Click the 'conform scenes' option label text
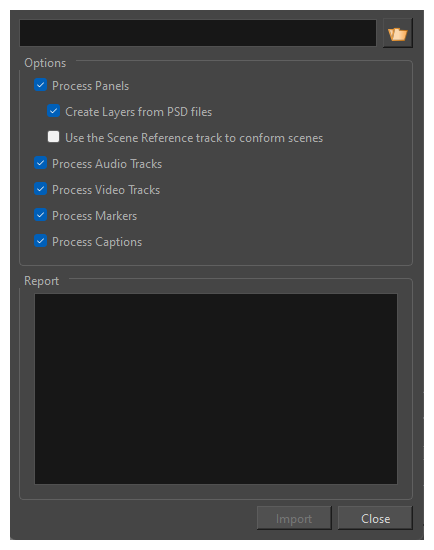The width and height of the screenshot is (434, 550). [281, 138]
